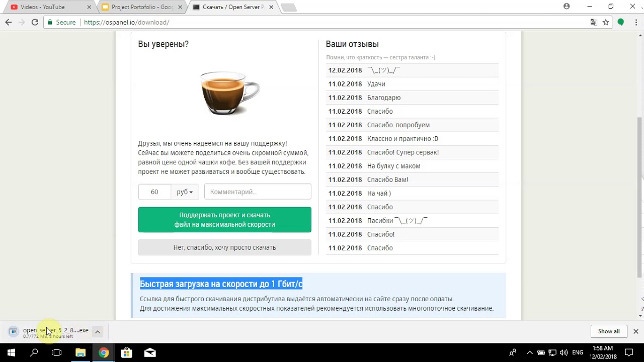Click the network status tray icon
Screen dimensions: 644x362
(x=552, y=352)
